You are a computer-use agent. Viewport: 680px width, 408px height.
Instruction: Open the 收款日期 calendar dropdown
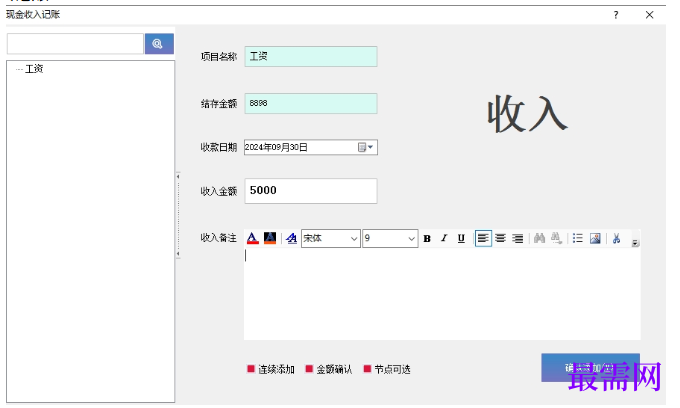[x=366, y=147]
